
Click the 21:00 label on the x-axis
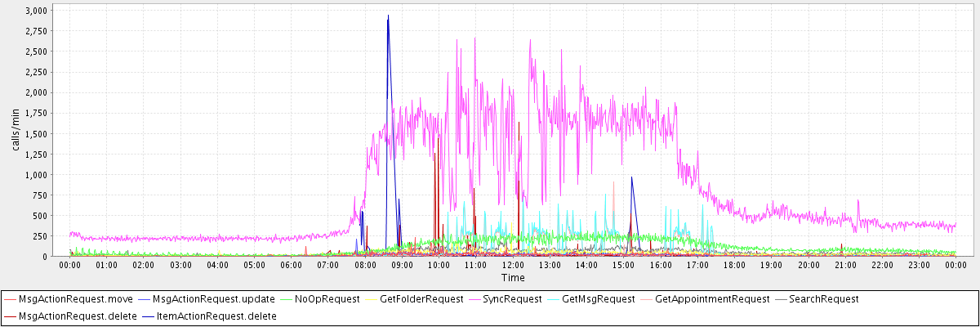pos(845,265)
